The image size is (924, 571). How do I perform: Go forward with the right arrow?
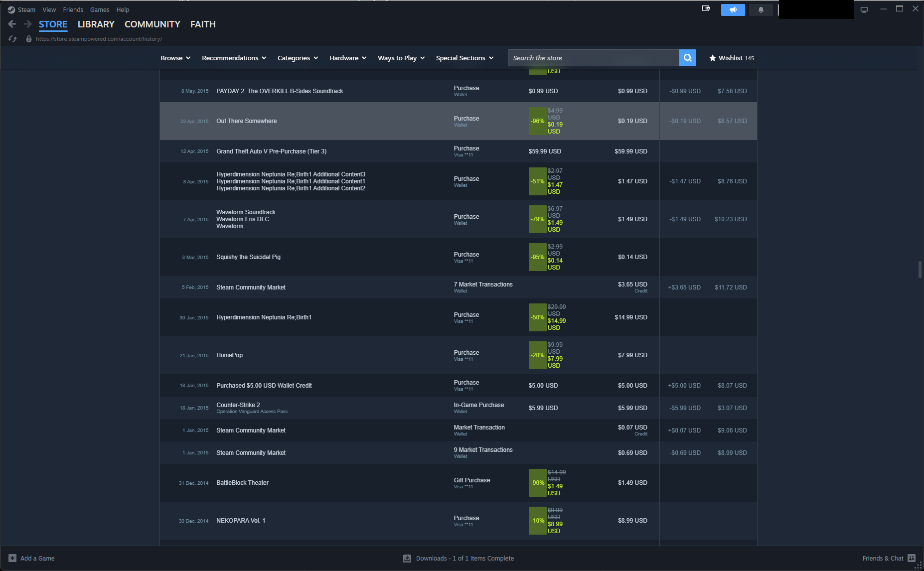point(28,24)
